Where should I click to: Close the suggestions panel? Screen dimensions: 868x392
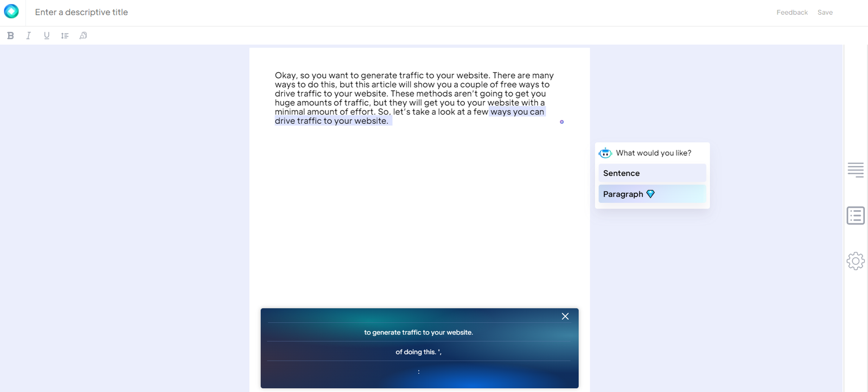565,316
